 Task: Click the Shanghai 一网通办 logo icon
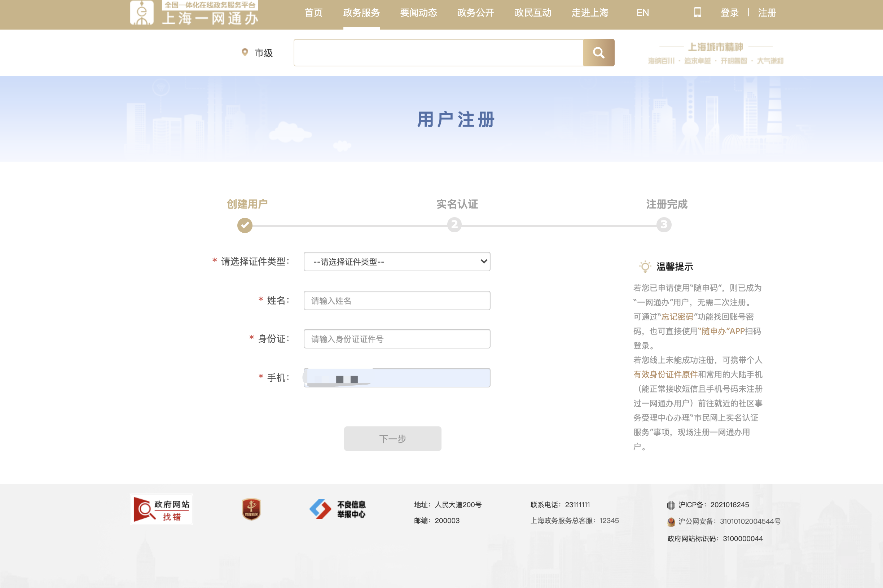(142, 12)
